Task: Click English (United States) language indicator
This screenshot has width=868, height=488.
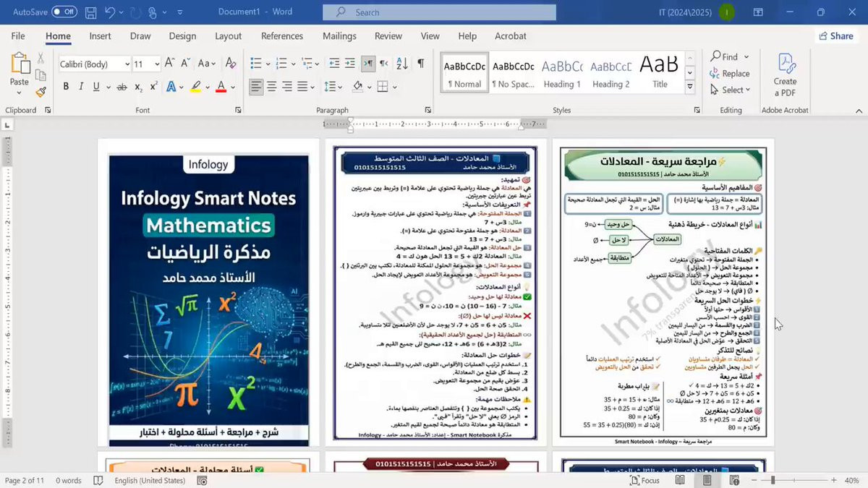Action: [150, 480]
